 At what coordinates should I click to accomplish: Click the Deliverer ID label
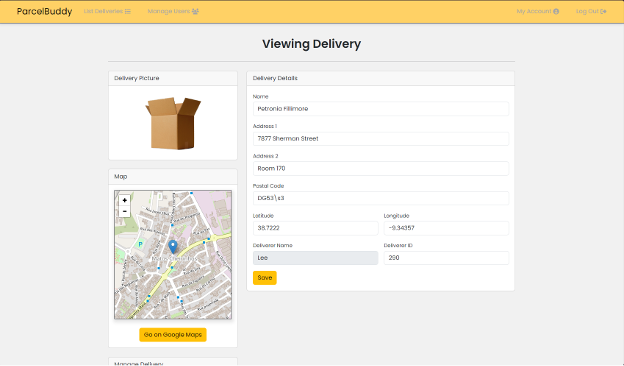tap(398, 245)
